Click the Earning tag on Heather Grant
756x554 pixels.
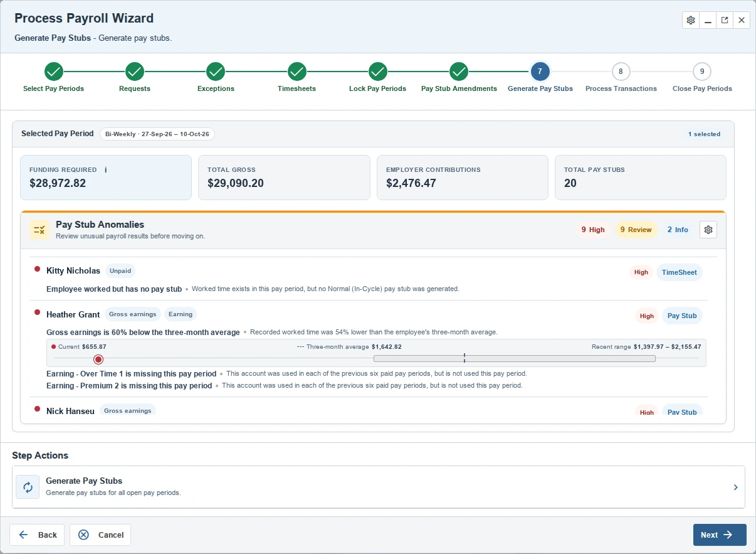[x=181, y=314]
